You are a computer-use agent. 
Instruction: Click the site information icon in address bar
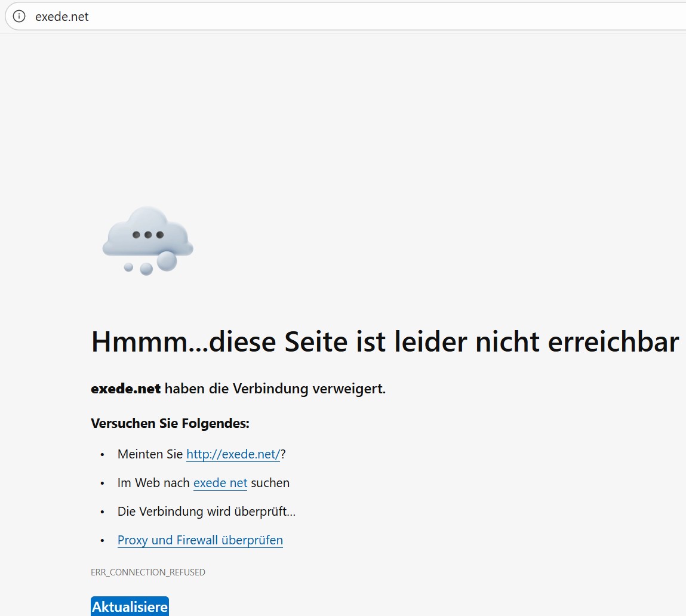(x=19, y=16)
